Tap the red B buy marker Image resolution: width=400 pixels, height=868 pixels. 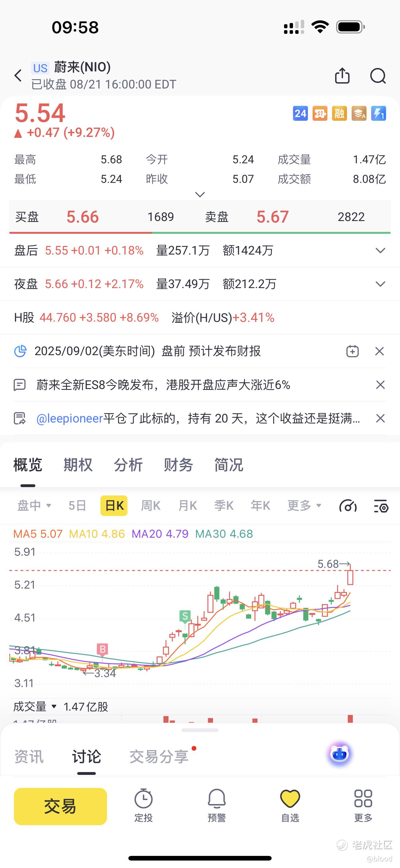[x=102, y=650]
